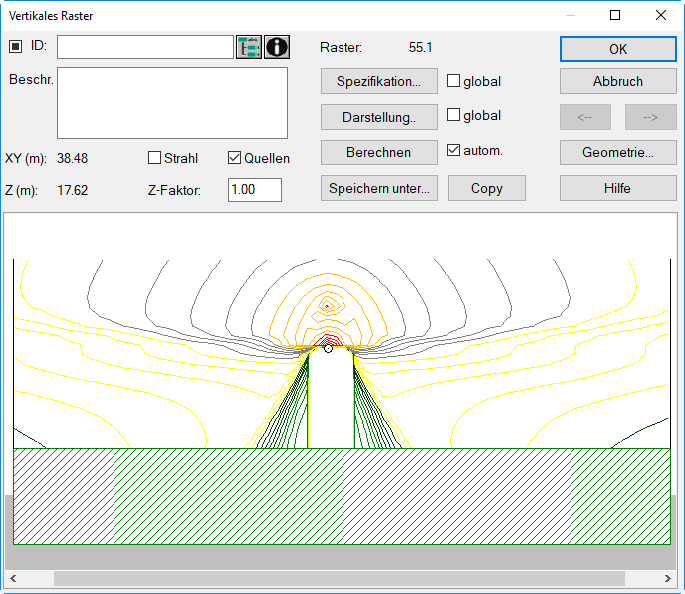Open the Spezifikation... dialog
The image size is (685, 594).
click(x=379, y=81)
